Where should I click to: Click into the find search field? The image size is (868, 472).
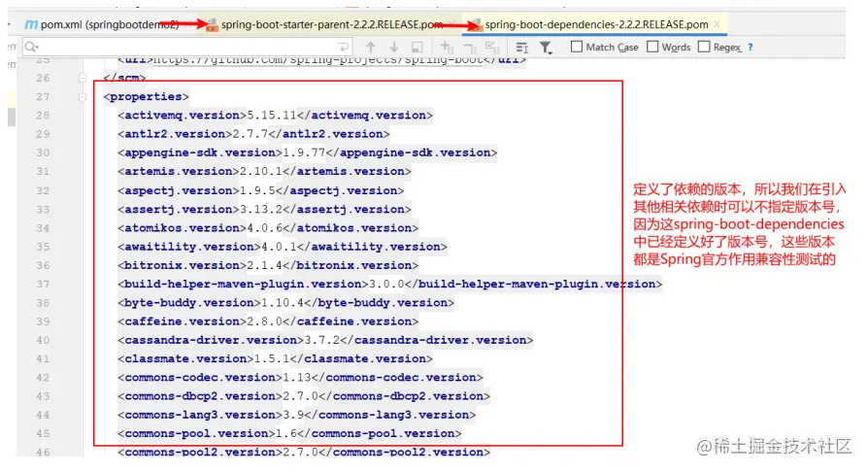click(x=188, y=47)
